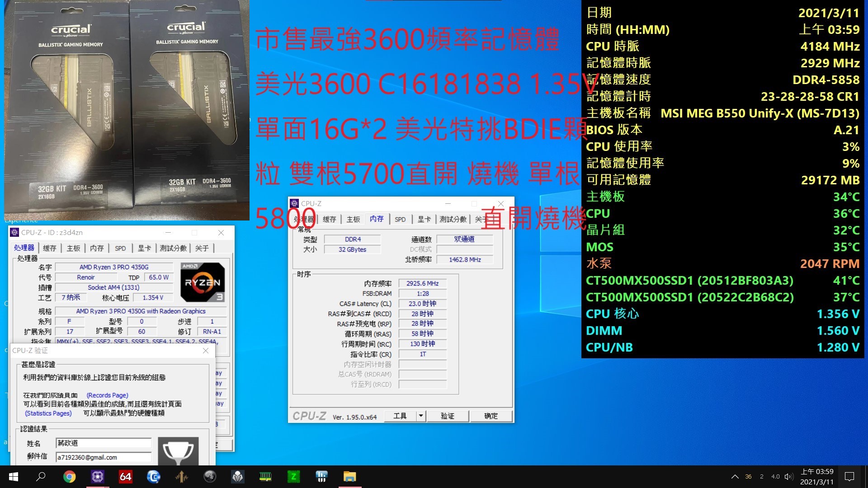The height and width of the screenshot is (488, 868).
Task: Open the dark sphere taskbar app
Action: [210, 477]
